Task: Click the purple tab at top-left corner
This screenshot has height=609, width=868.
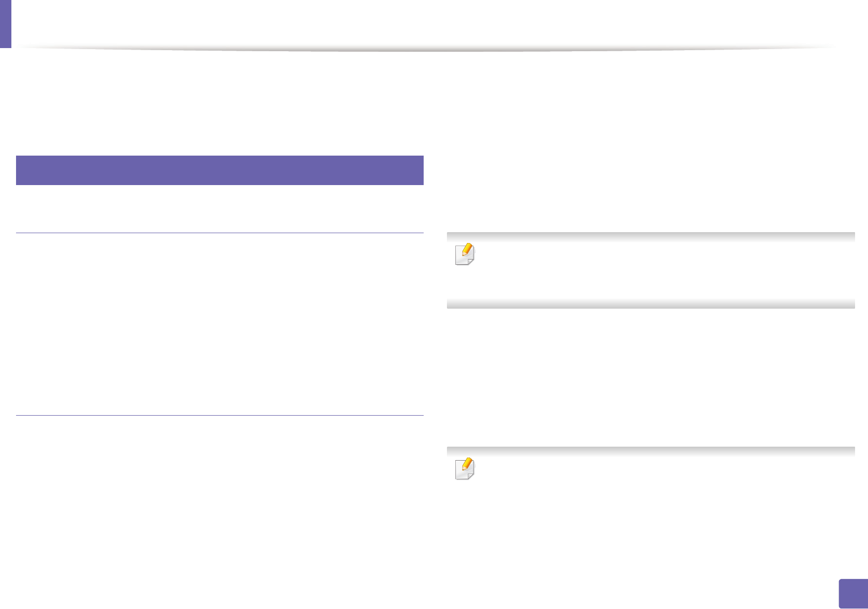Action: click(x=5, y=24)
